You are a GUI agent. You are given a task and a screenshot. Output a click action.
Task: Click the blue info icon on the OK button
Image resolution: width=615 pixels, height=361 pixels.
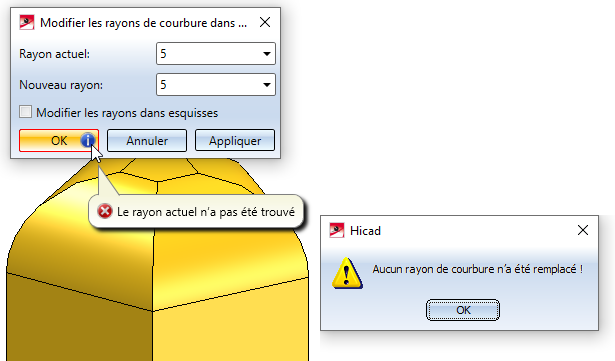(87, 140)
